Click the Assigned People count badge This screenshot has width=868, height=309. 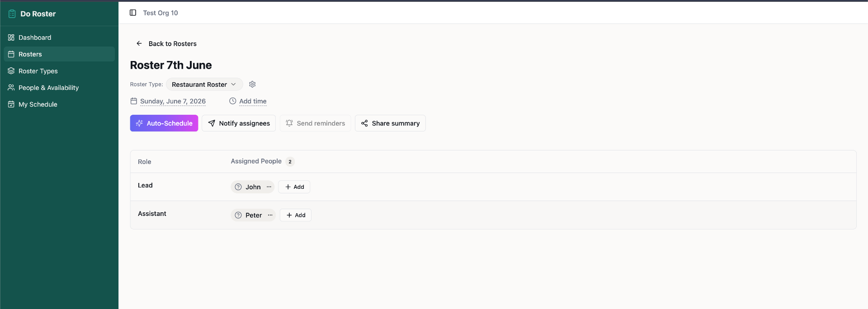[x=290, y=161]
